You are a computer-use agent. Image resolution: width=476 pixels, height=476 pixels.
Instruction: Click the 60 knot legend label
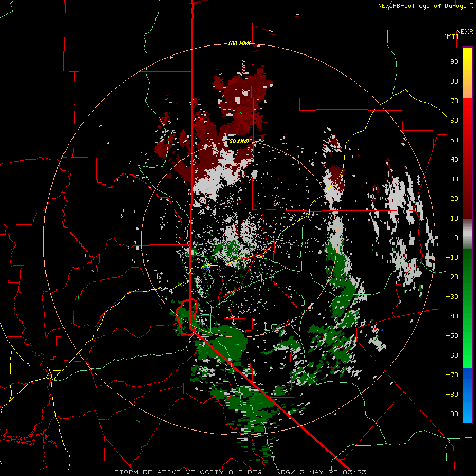click(x=454, y=121)
